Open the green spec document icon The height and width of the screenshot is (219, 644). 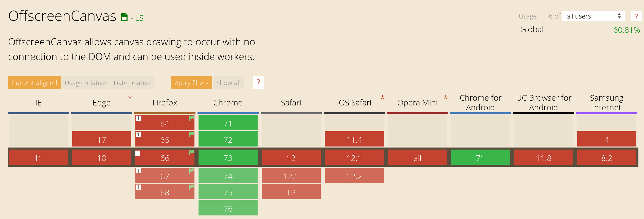click(124, 17)
